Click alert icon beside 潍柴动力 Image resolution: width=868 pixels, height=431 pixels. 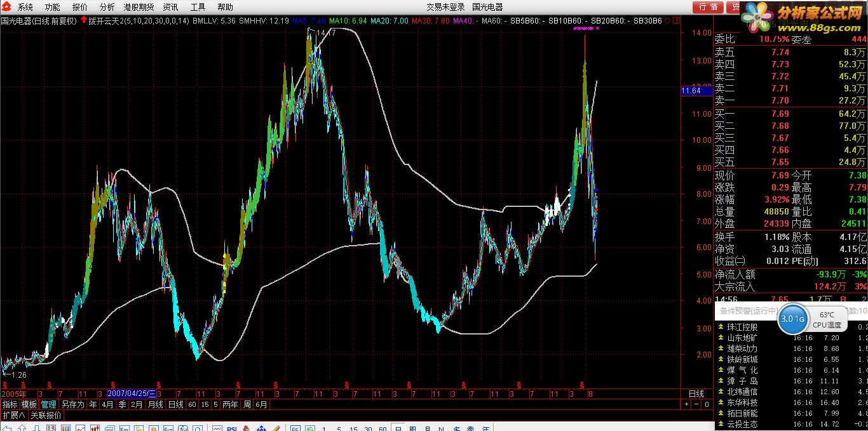point(721,348)
